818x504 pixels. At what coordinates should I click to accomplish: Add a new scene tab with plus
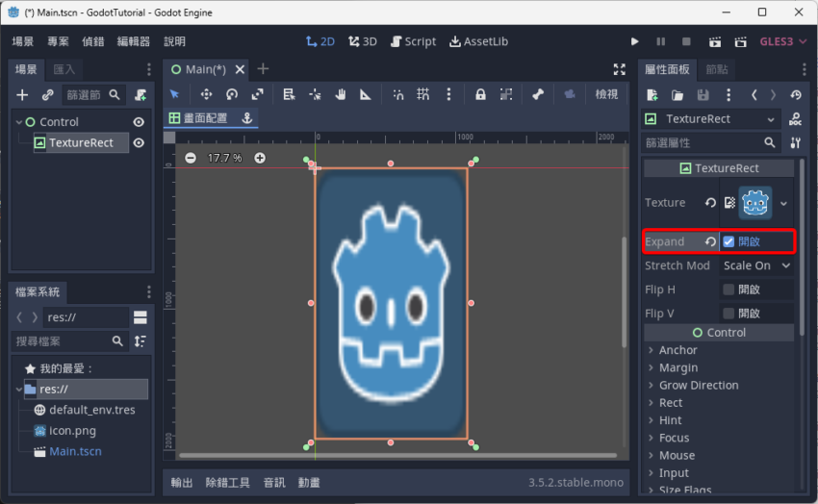tap(263, 69)
